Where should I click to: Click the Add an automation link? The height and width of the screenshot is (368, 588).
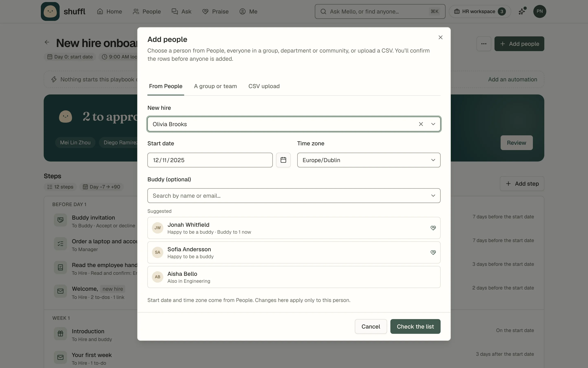tap(512, 79)
